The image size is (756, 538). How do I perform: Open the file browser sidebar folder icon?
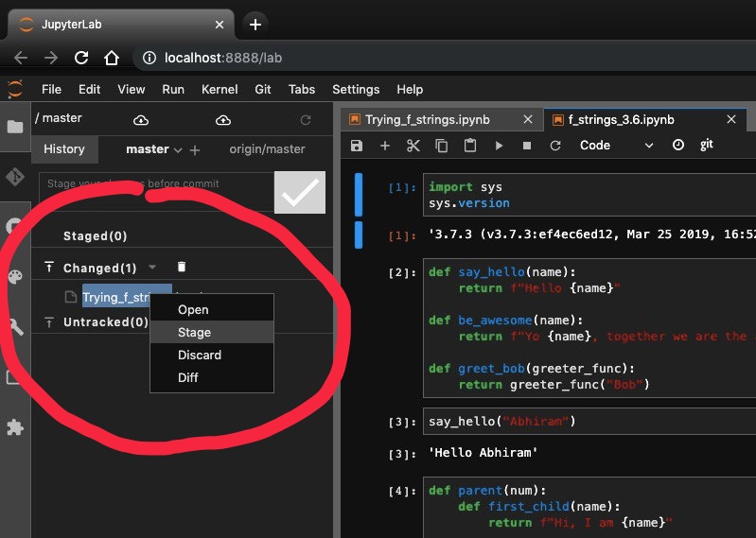click(x=15, y=127)
